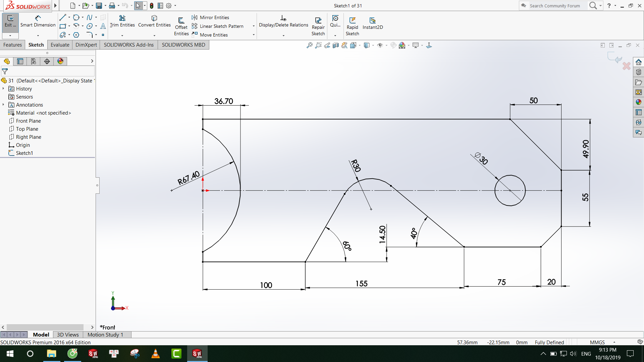The height and width of the screenshot is (362, 644).
Task: Click Mirror Entities
Action: coord(210,17)
